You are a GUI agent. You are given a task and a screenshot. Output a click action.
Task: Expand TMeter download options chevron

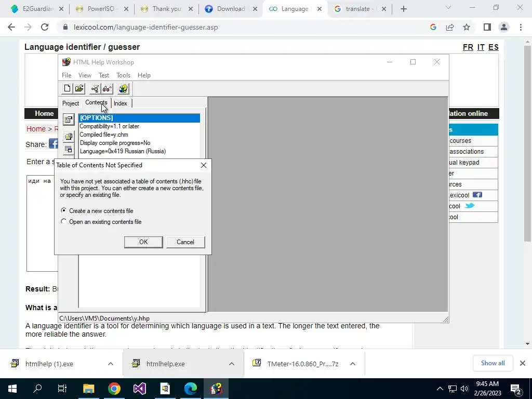(353, 364)
